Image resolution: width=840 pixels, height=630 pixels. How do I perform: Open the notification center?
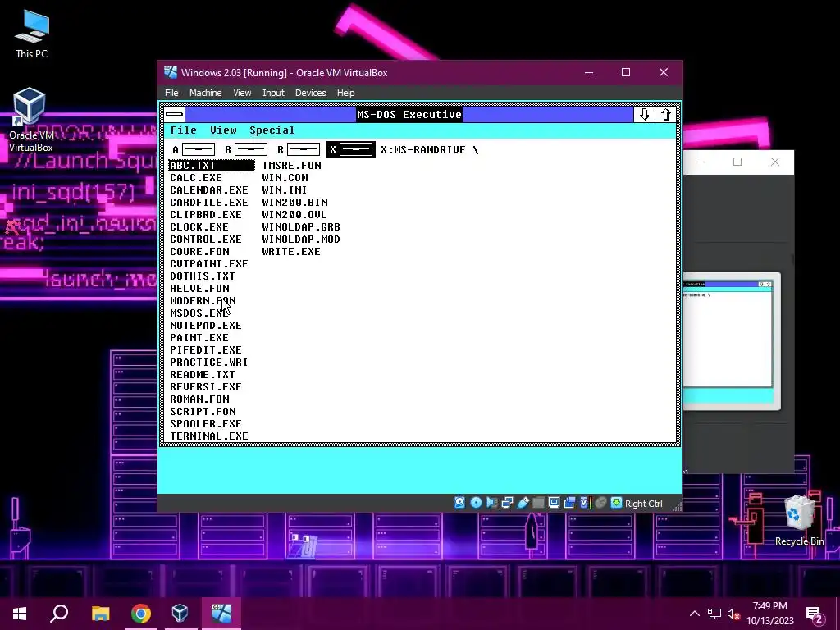click(x=815, y=614)
